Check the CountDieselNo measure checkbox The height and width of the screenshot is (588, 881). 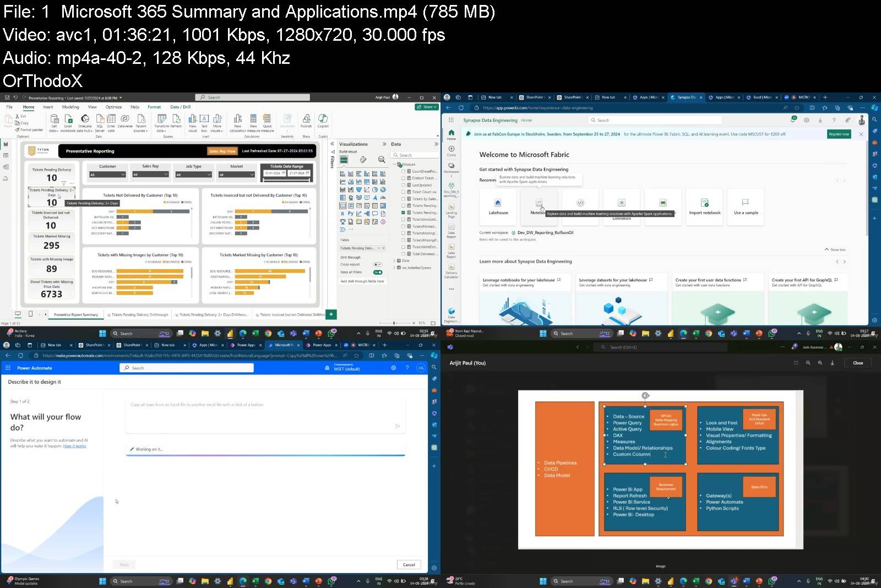coord(403,171)
